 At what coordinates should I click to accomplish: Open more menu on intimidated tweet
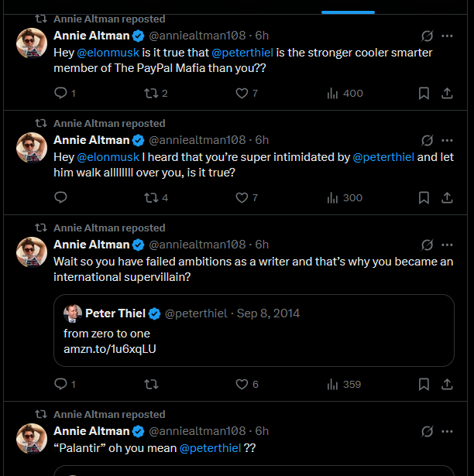click(x=447, y=140)
